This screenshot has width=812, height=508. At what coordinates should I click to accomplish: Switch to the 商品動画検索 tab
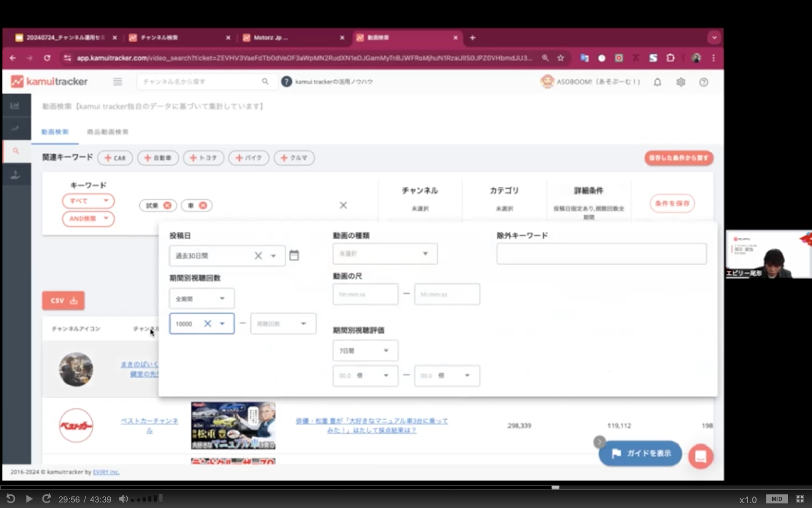(108, 132)
